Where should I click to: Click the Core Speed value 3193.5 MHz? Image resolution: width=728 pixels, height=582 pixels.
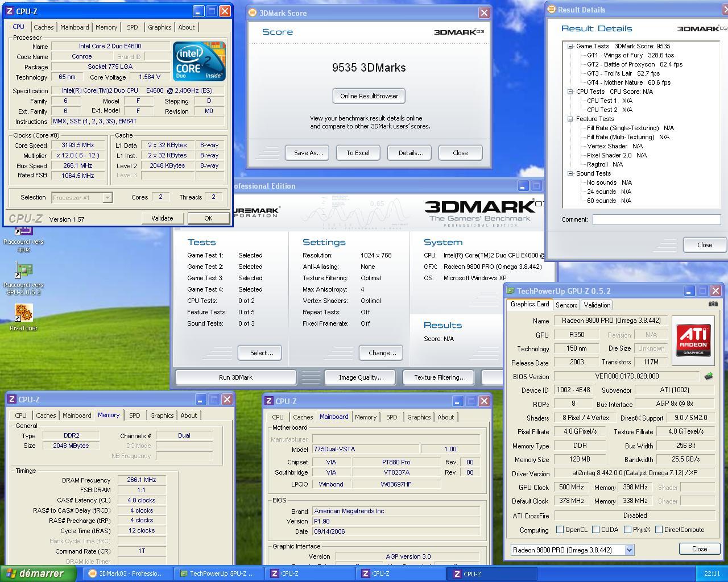coord(78,145)
